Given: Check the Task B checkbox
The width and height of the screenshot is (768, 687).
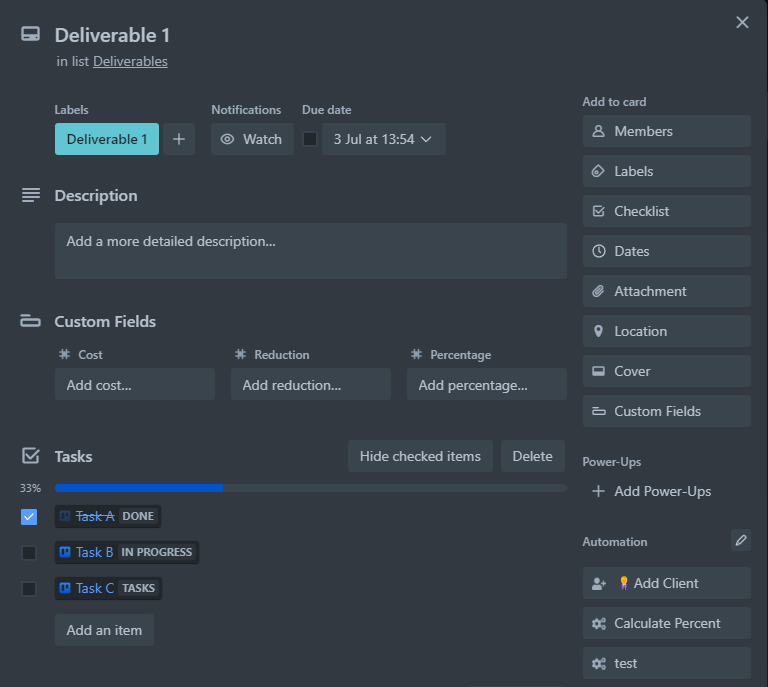Looking at the screenshot, I should [29, 552].
